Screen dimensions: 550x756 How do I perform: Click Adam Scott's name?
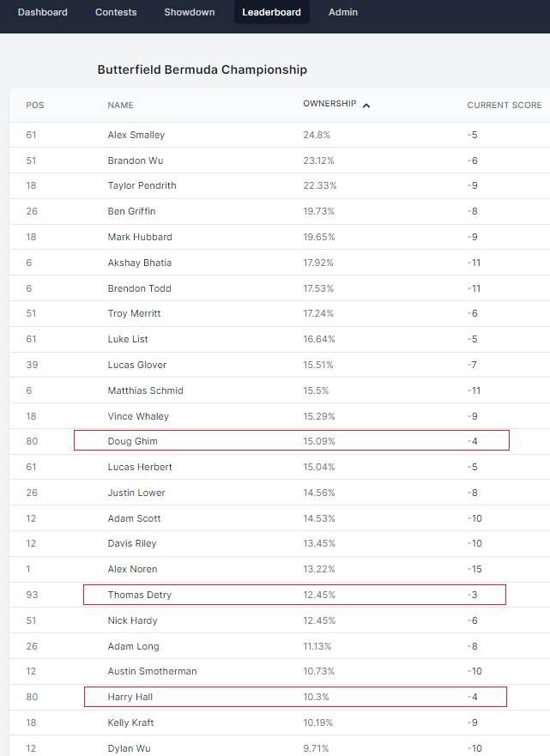click(x=134, y=518)
